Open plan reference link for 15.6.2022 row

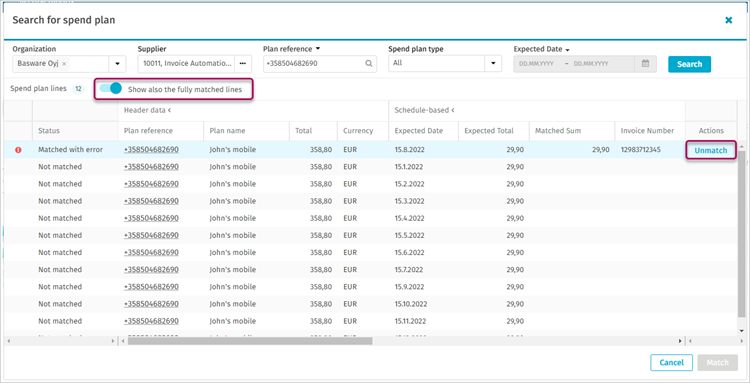[151, 252]
